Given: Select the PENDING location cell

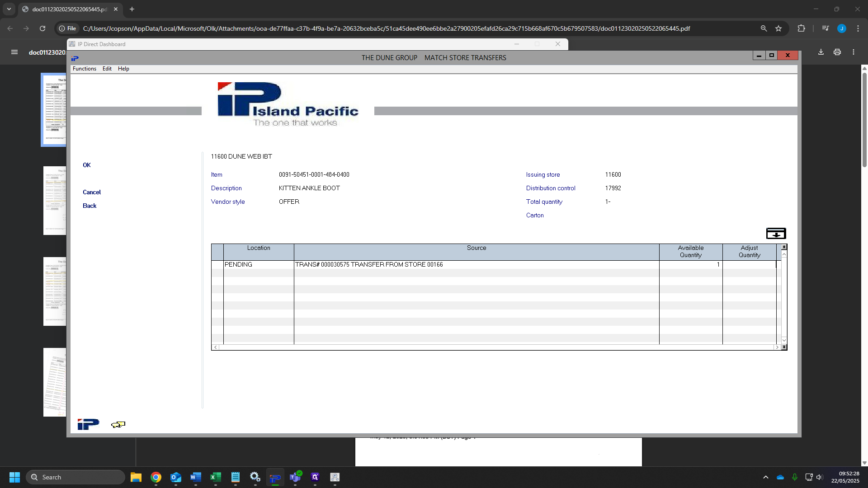Looking at the screenshot, I should [259, 264].
